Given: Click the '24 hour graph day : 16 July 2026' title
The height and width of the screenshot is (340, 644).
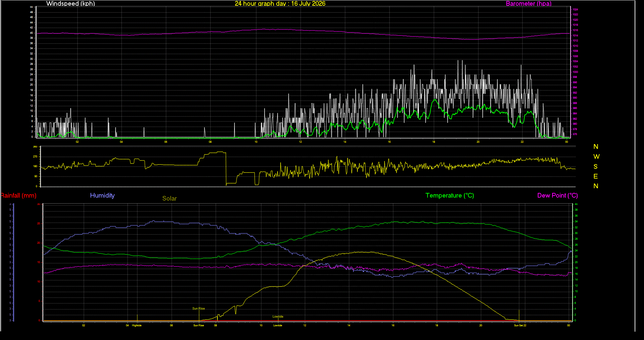Looking at the screenshot, I should click(280, 3).
